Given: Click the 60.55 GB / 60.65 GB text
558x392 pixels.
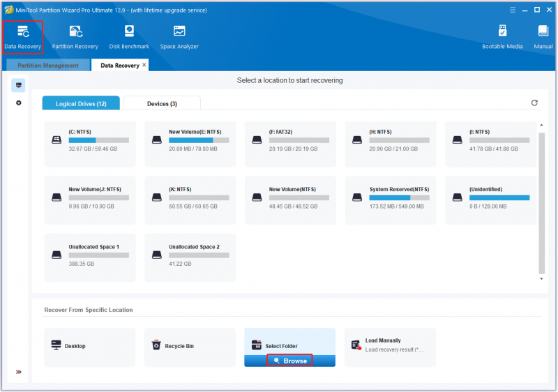Looking at the screenshot, I should pyautogui.click(x=193, y=206).
